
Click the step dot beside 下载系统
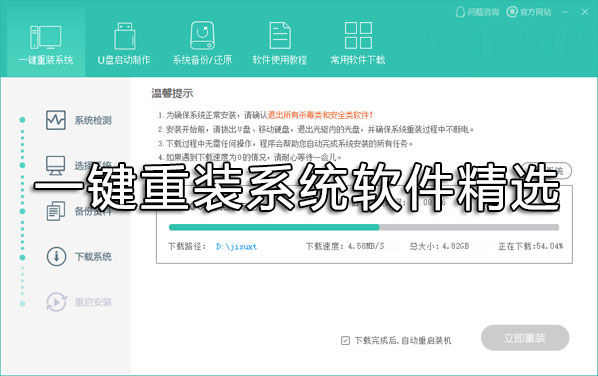coord(23,257)
